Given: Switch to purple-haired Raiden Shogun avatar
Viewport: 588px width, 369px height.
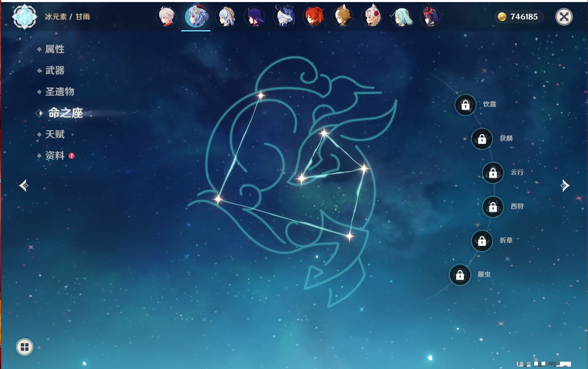Looking at the screenshot, I should point(255,17).
